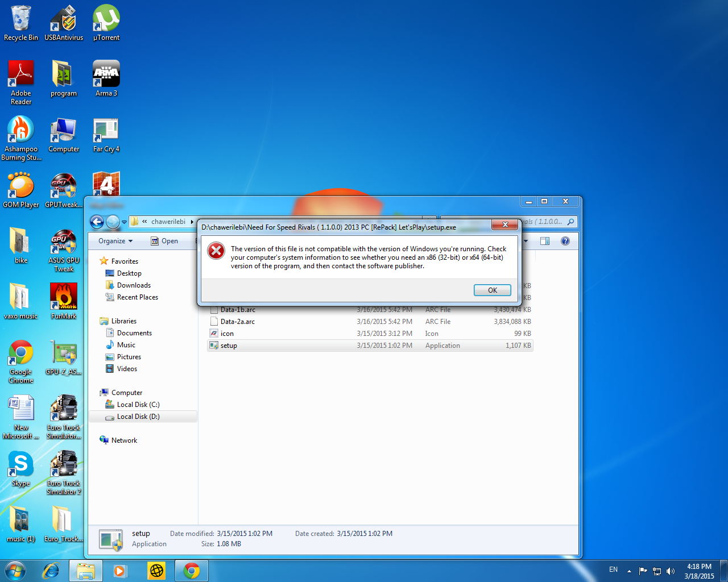Click the File Explorer taskbar button

[86, 571]
